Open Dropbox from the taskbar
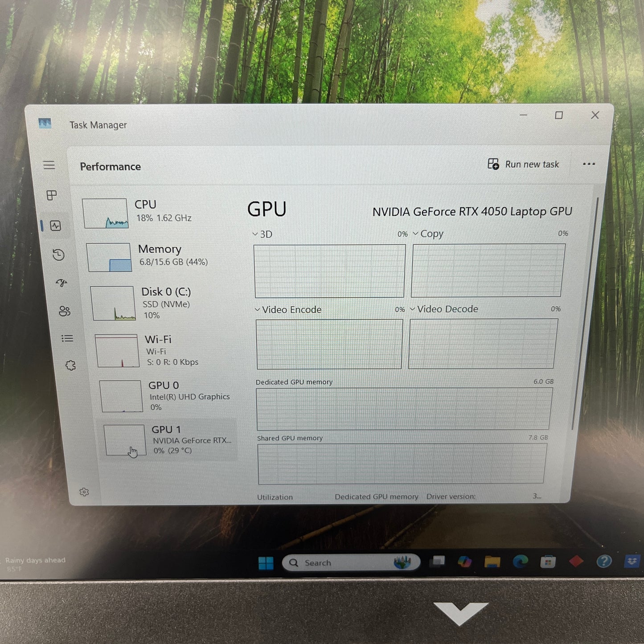Screen dimensions: 644x644 [632, 561]
